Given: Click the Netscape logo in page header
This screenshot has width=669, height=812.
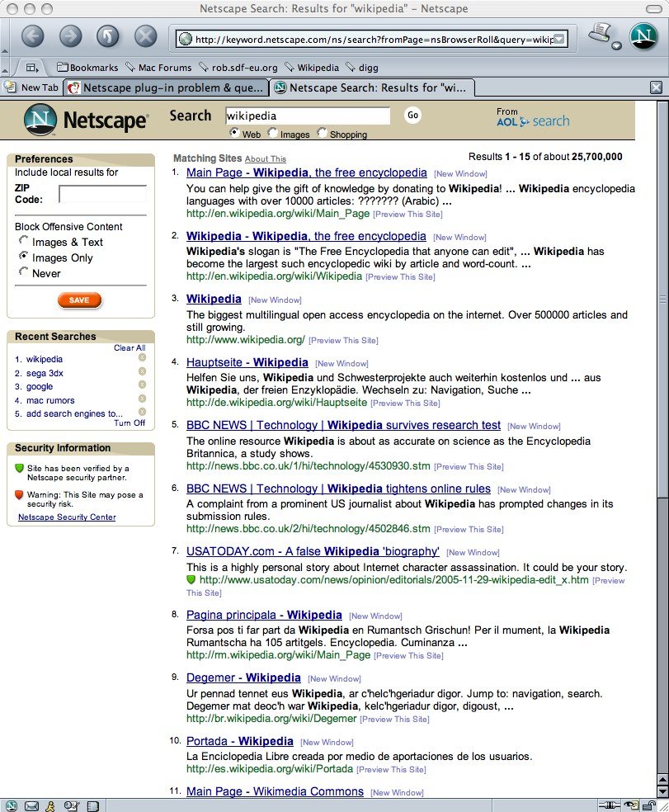Looking at the screenshot, I should coord(86,120).
